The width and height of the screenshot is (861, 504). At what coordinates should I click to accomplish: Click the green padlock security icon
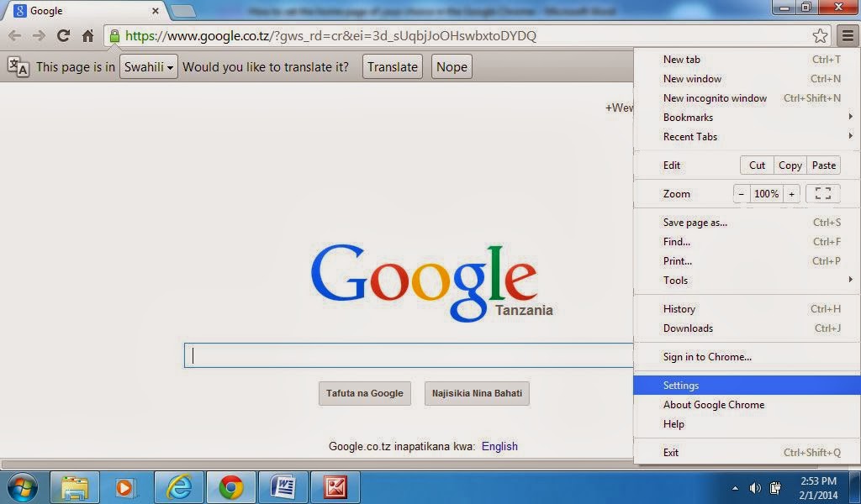[x=114, y=36]
